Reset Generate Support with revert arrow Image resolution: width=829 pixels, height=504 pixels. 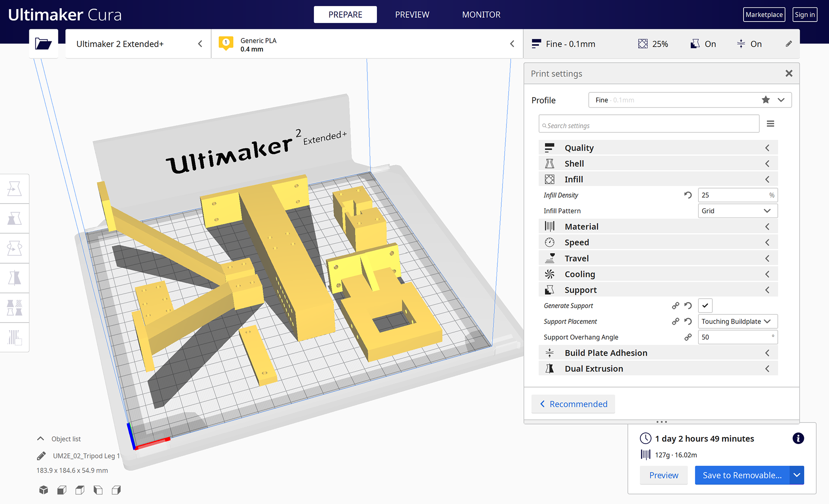688,306
